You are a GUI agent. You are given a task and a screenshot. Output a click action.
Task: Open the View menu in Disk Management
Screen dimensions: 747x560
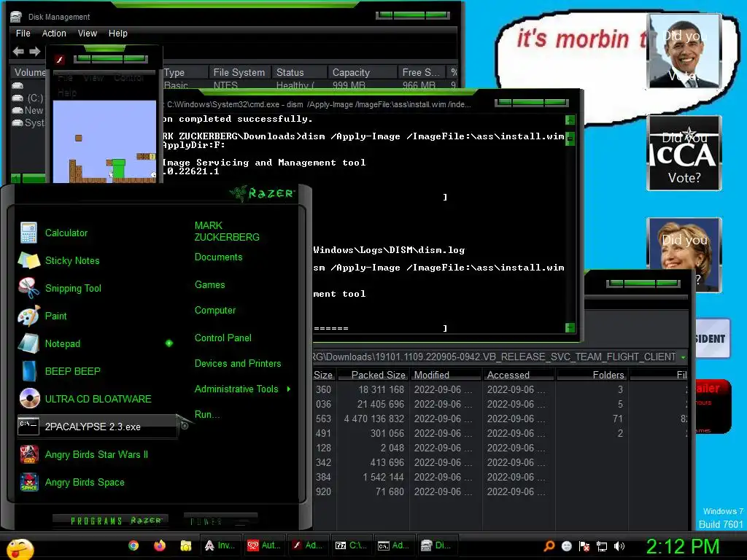click(88, 34)
